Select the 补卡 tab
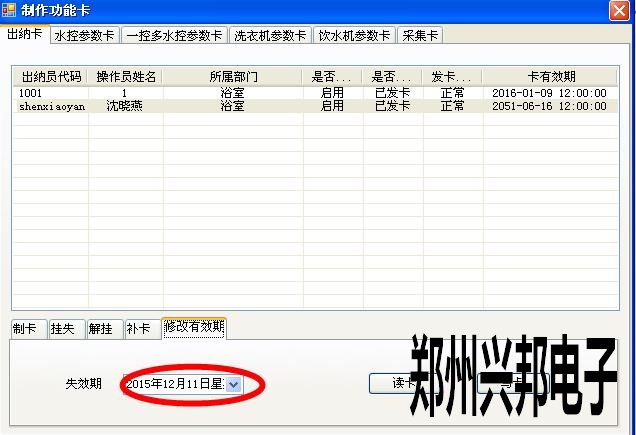636x435 pixels. pyautogui.click(x=142, y=329)
